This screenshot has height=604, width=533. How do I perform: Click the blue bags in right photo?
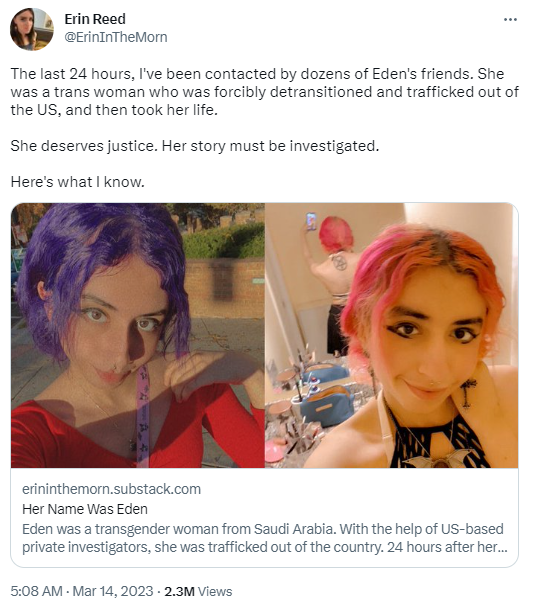(x=325, y=397)
